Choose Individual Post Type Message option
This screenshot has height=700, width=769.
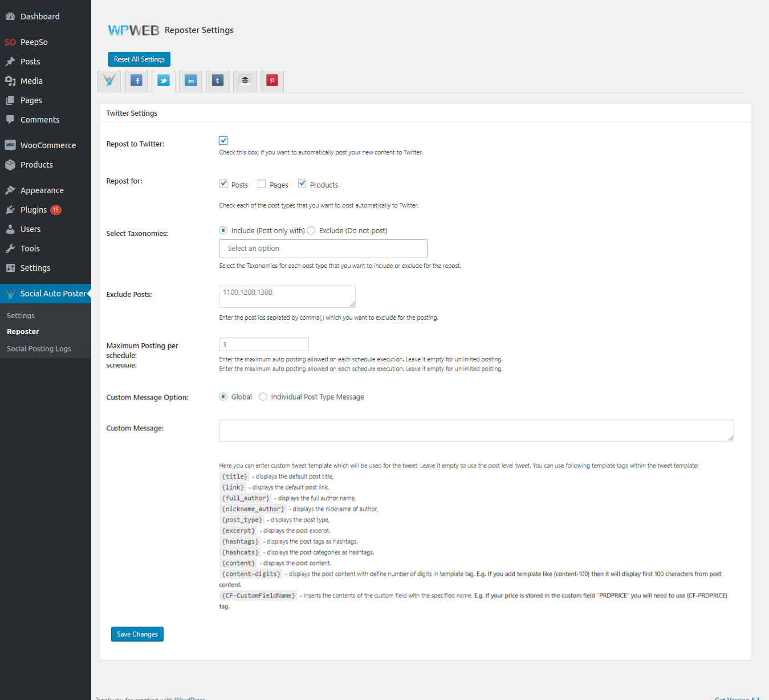coord(263,397)
